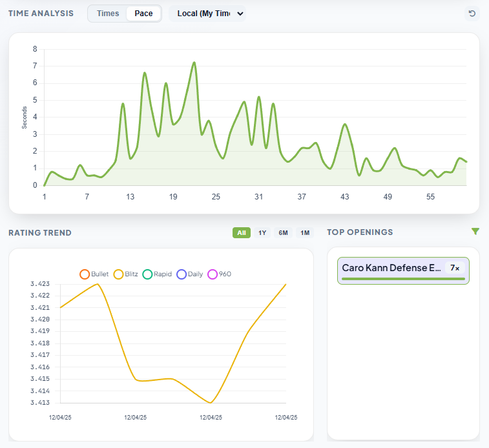
Task: Click the highest peak on the pace chart
Action: [194, 63]
